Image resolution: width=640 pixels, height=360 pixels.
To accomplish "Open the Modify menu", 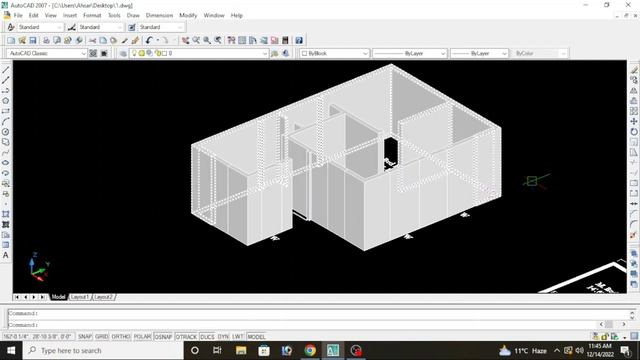I will [x=188, y=15].
